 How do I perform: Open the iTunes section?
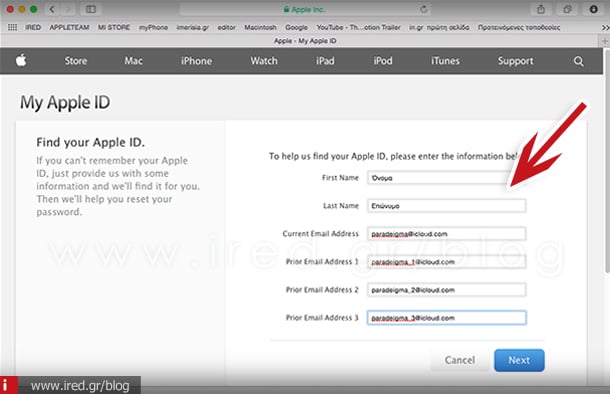click(445, 61)
